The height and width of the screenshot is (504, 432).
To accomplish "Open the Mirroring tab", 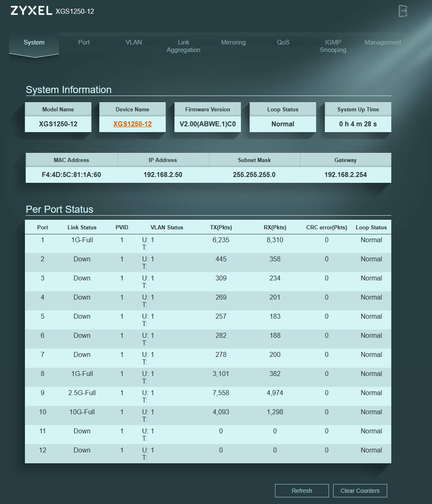I will point(233,42).
